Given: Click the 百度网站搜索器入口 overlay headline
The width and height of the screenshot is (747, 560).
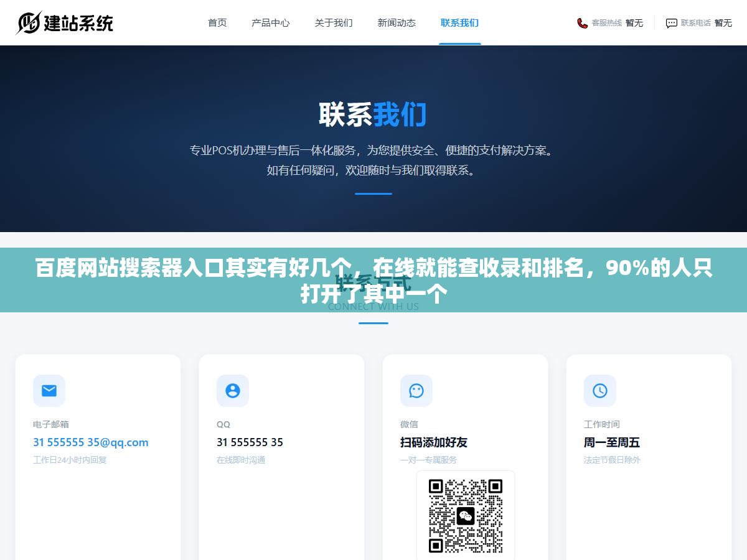Looking at the screenshot, I should click(374, 281).
